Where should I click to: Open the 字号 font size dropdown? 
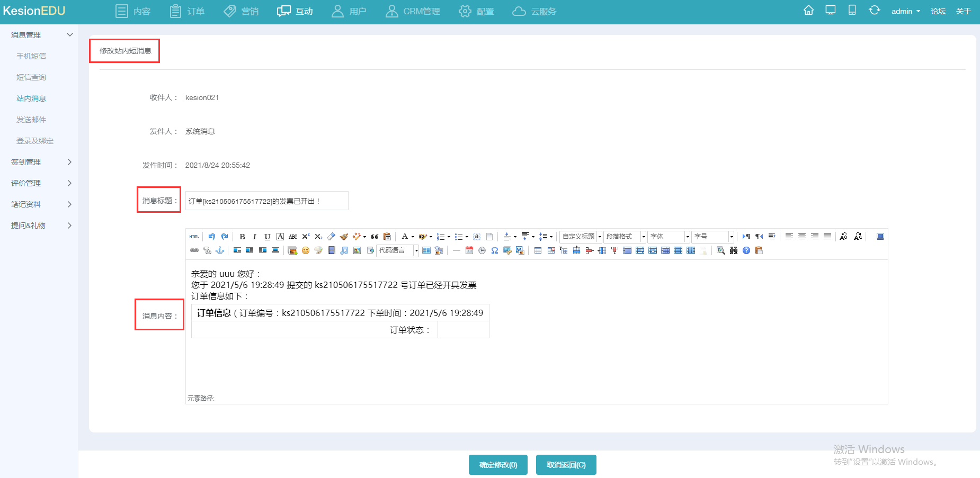(x=713, y=237)
